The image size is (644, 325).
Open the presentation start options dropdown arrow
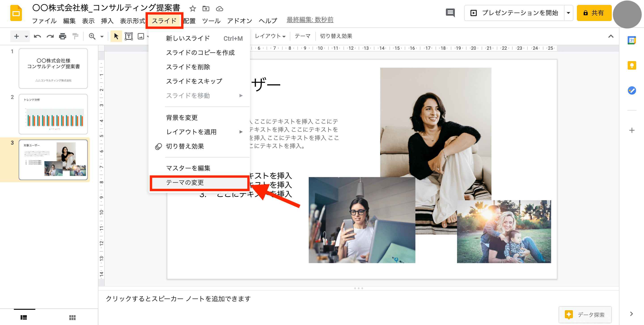pos(568,13)
